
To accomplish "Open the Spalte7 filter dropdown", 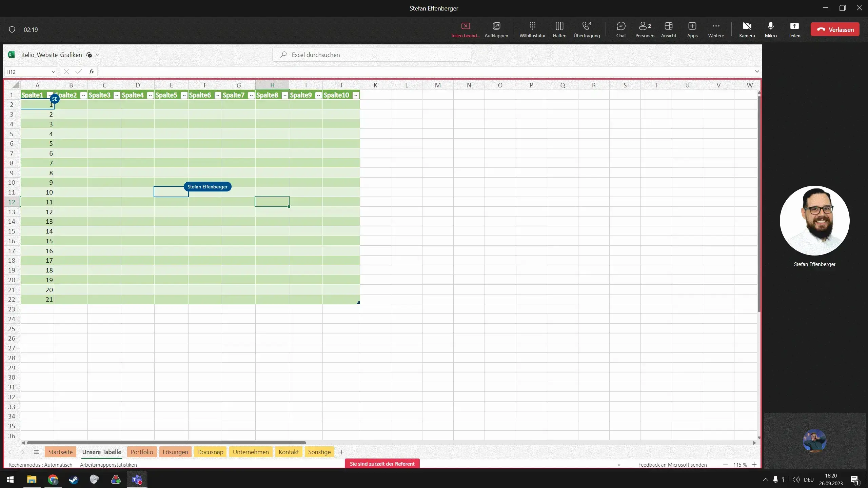I will click(251, 95).
